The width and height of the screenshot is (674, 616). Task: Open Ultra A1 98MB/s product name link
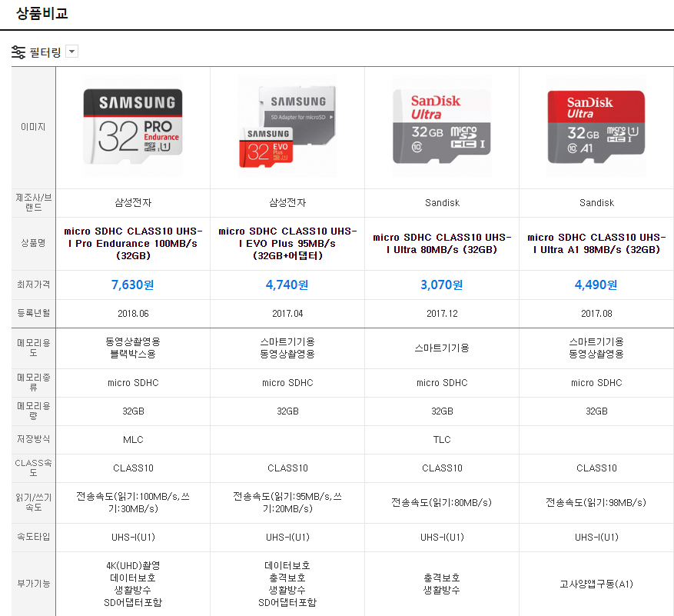(x=596, y=244)
